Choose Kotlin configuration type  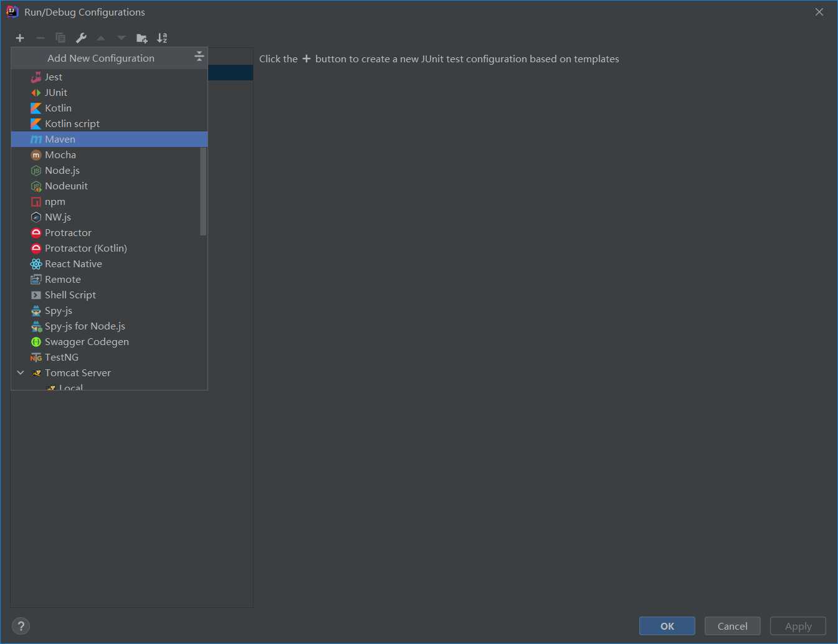(109, 108)
